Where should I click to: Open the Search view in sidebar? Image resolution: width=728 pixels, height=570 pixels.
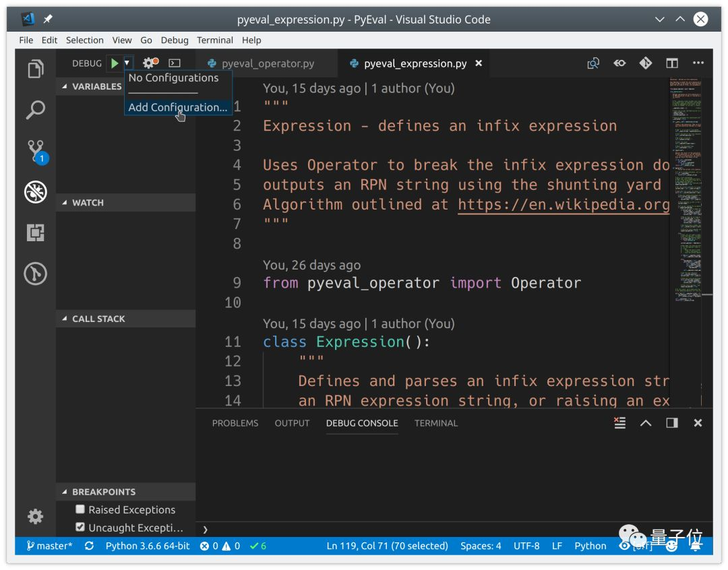pos(35,110)
